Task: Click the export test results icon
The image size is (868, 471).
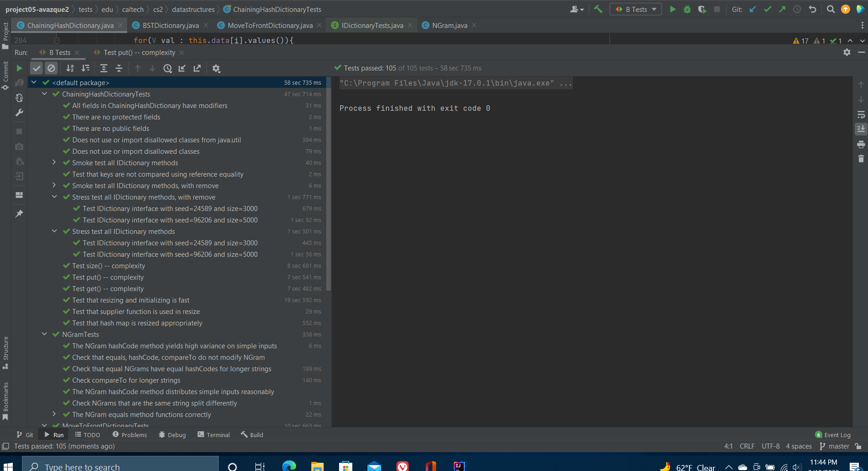Action: (197, 68)
